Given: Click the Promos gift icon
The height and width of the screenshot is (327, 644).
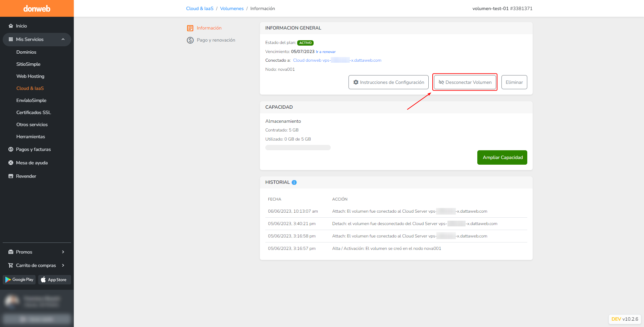Looking at the screenshot, I should (11, 252).
